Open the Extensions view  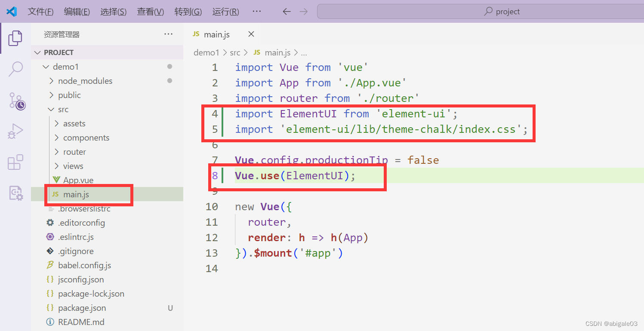(x=15, y=162)
